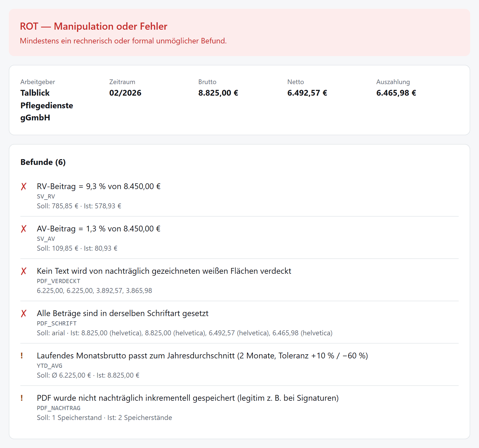
Task: Click the "Befunde (6)" section heading
Action: 43,162
